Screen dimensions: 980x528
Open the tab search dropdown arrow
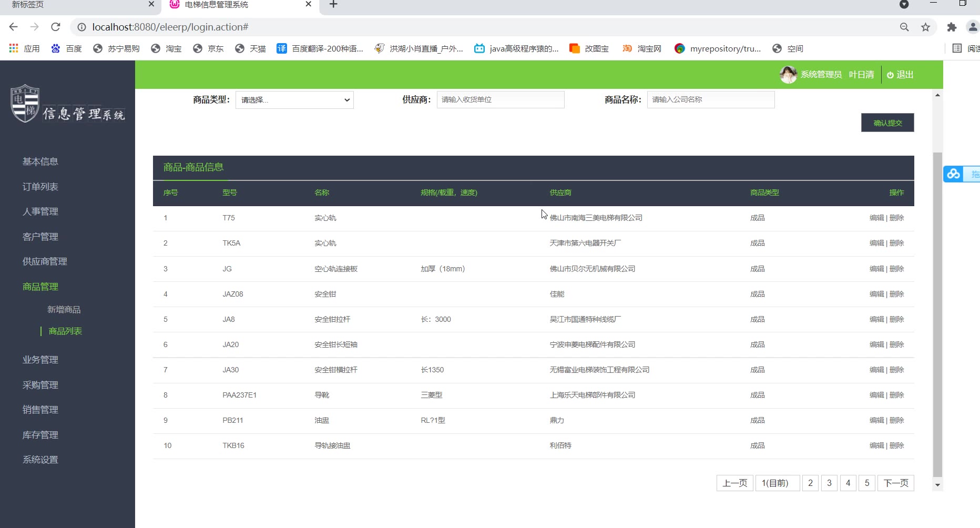[x=904, y=4]
